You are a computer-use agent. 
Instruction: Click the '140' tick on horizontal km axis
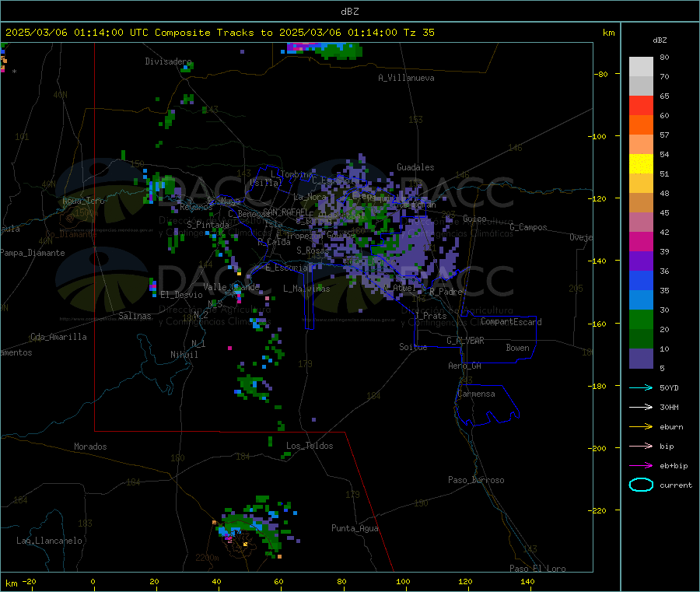527,582
